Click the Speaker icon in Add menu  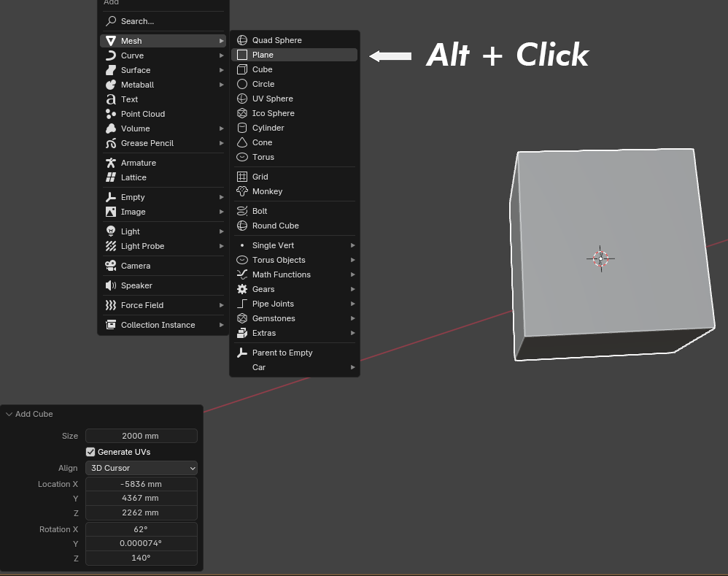[x=110, y=285]
